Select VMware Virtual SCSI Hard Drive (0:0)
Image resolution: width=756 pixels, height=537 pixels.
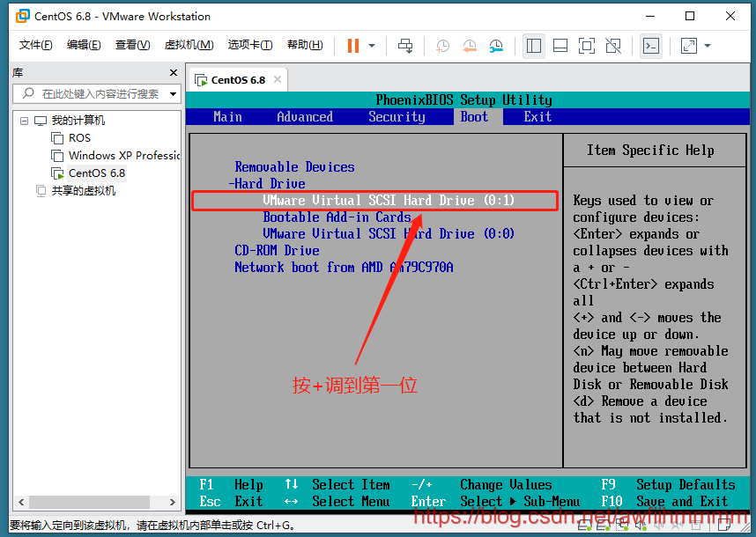click(389, 234)
